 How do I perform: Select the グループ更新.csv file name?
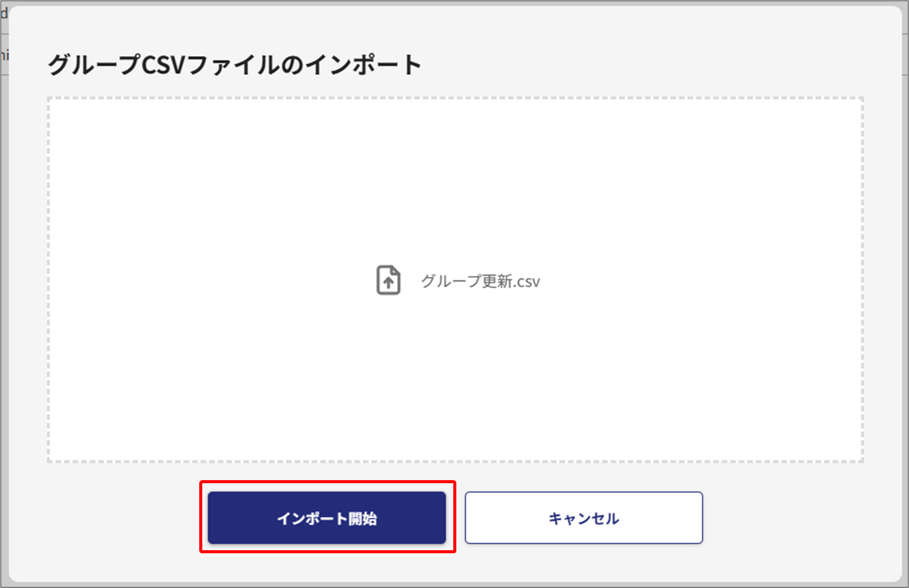point(481,281)
